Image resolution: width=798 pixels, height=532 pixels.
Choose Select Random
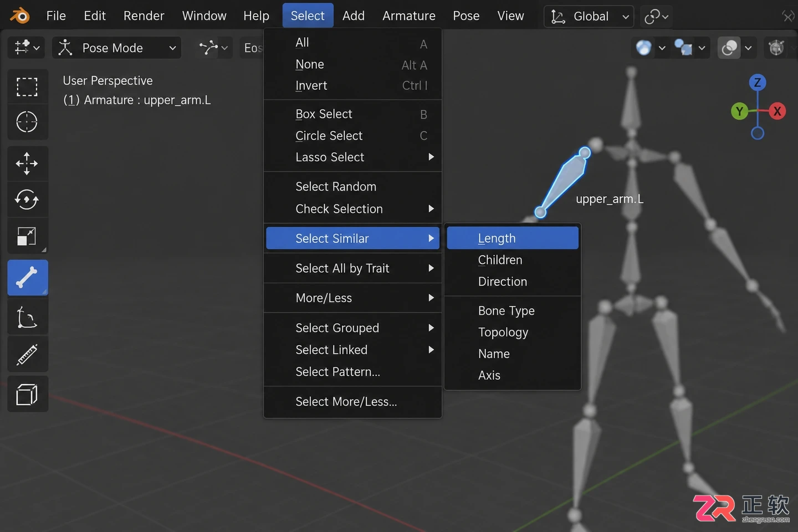[353, 187]
